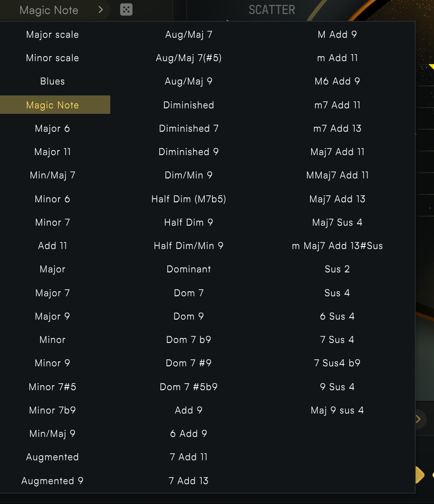The height and width of the screenshot is (504, 434).
Task: Click the arrow next to Magic Note
Action: pyautogui.click(x=101, y=9)
